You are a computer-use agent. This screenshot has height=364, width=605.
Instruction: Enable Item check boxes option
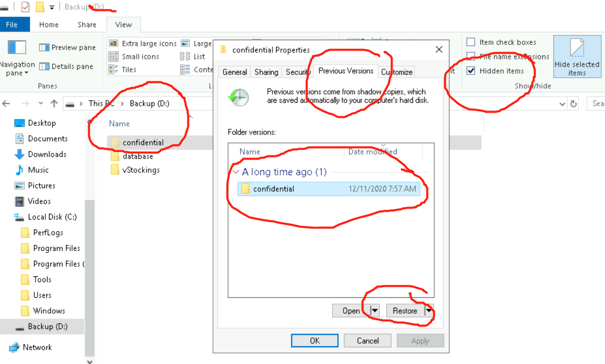point(471,42)
